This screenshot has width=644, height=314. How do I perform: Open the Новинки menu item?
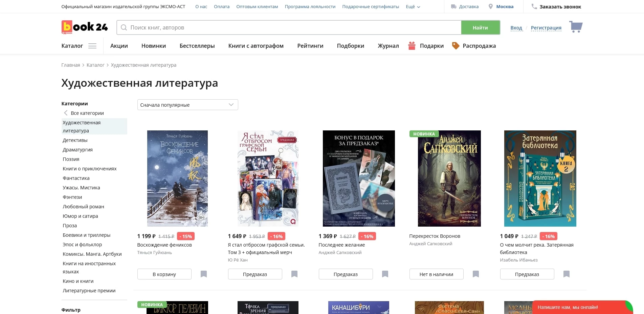pos(154,46)
